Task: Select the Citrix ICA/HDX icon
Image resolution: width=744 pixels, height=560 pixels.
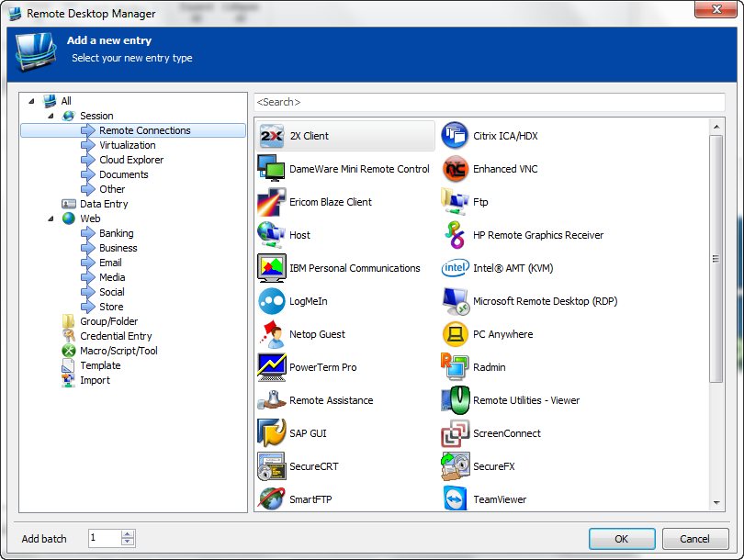Action: (x=456, y=136)
